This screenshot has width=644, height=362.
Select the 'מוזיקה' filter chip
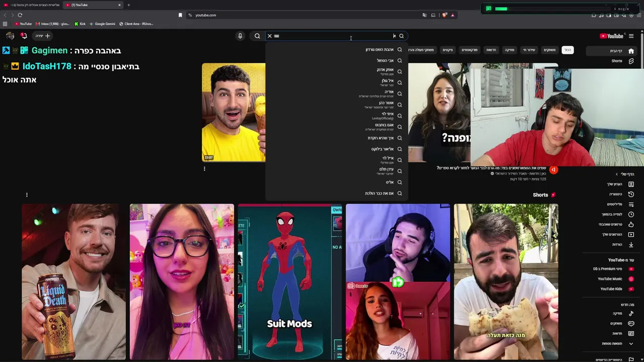tap(509, 50)
